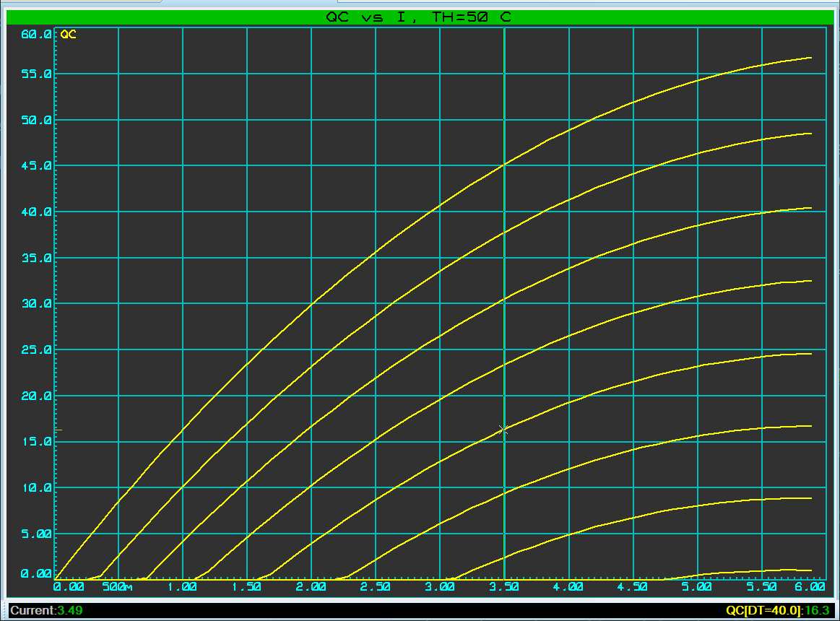The width and height of the screenshot is (840, 621).
Task: Click the 500m x-axis label
Action: pos(117,587)
